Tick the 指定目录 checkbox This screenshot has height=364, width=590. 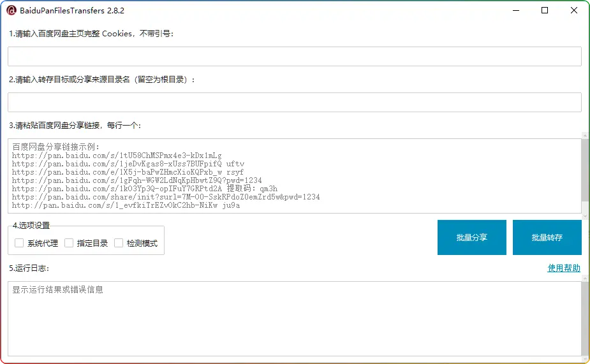click(x=69, y=243)
